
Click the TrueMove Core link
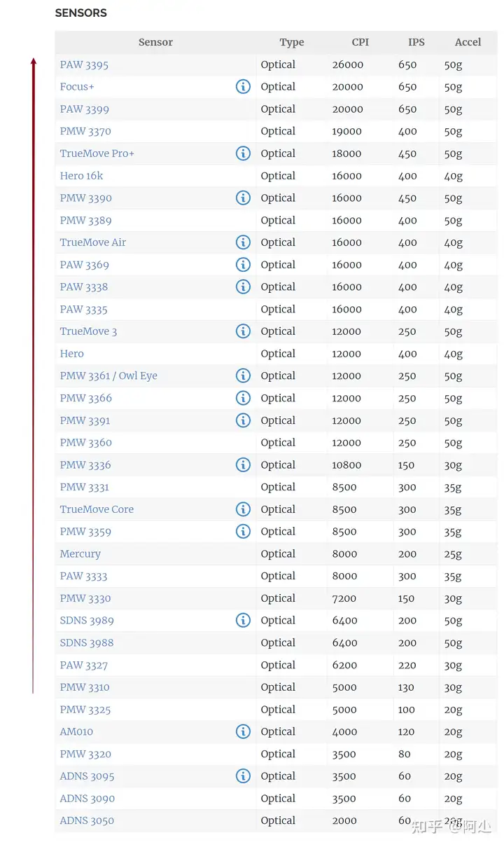(x=97, y=509)
